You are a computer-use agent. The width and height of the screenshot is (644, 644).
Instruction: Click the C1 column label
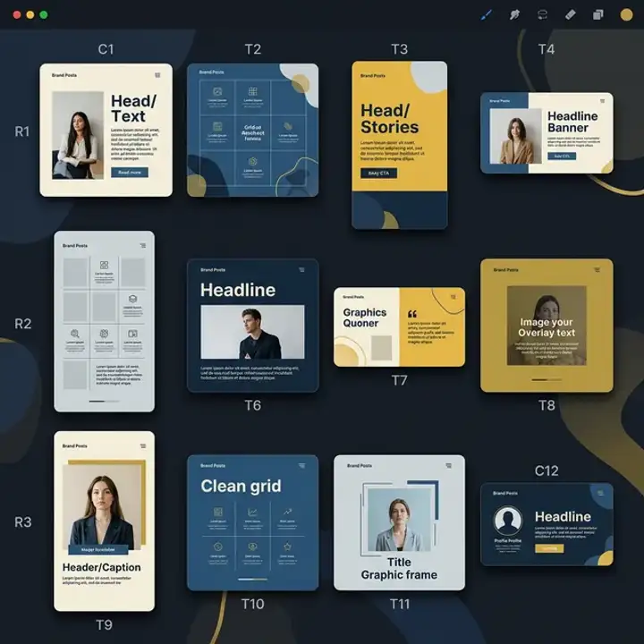coord(106,49)
